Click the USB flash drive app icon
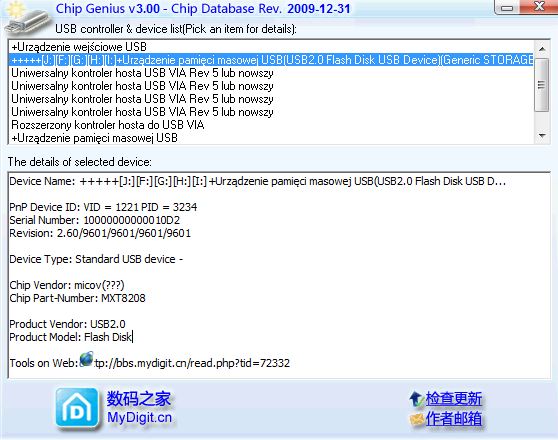This screenshot has width=558, height=440. click(x=27, y=20)
